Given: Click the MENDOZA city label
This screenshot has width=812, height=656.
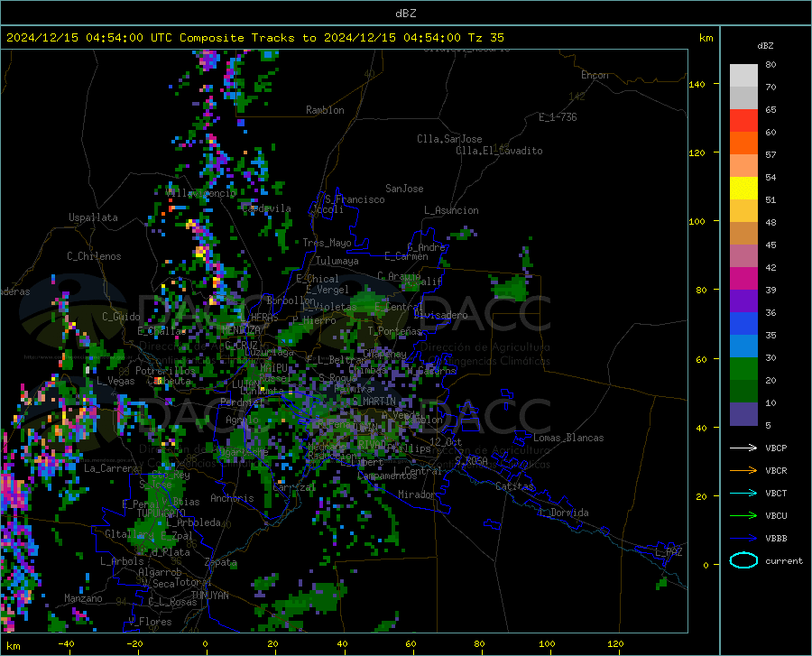Looking at the screenshot, I should coord(241,329).
